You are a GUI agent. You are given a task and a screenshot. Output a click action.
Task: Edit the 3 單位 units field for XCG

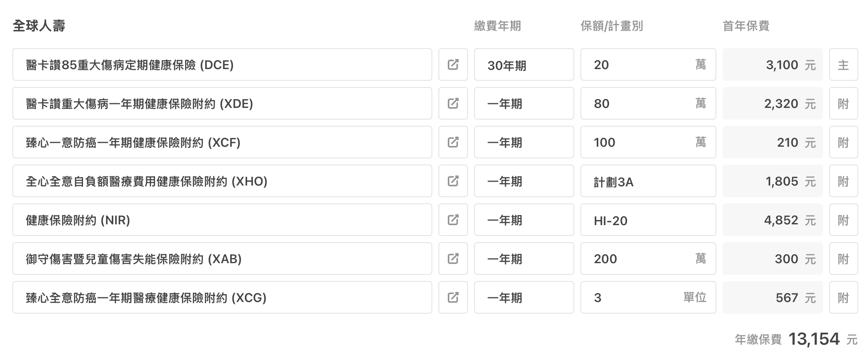point(648,297)
